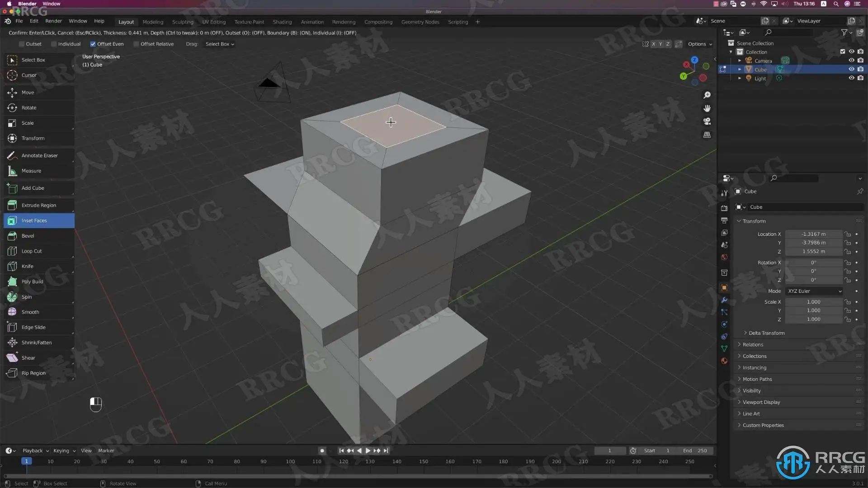
Task: Expand the Viewport Display panel
Action: pyautogui.click(x=761, y=403)
